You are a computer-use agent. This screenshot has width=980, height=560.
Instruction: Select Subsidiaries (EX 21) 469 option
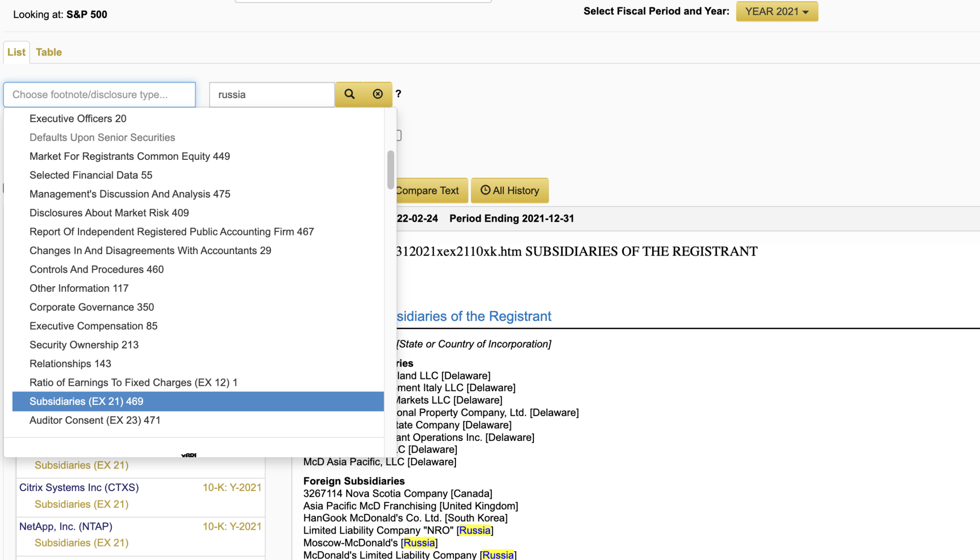(x=86, y=402)
